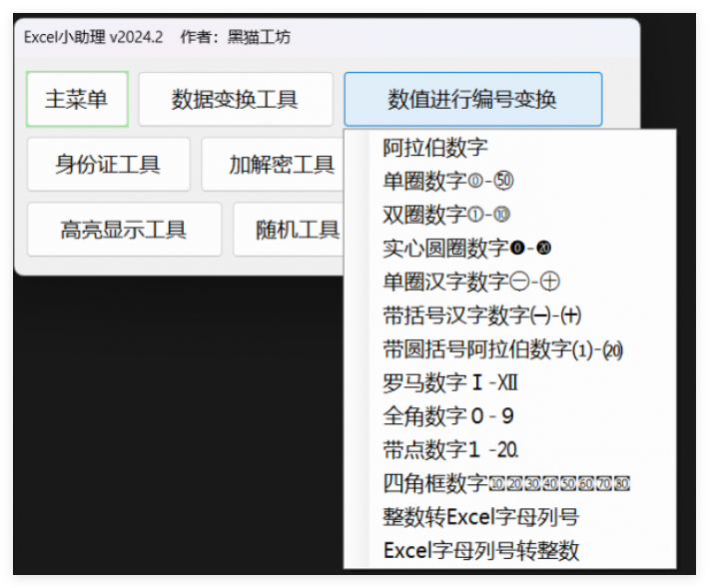Pick 四角框数字 menu entry
The height and width of the screenshot is (588, 709).
(510, 483)
